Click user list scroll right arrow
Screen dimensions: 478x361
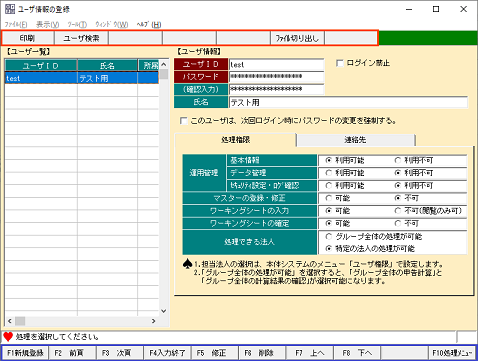pos(153,321)
